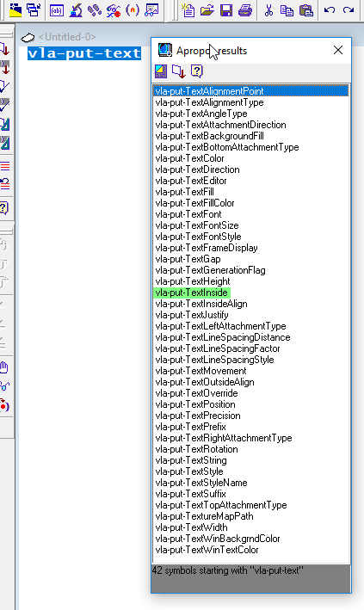Click the Activate AutoCAD icon

point(15,10)
